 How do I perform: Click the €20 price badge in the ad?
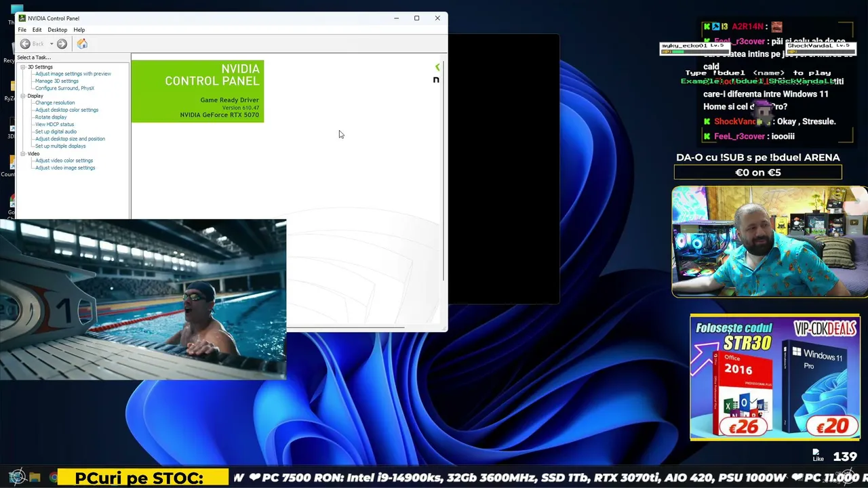coord(833,426)
